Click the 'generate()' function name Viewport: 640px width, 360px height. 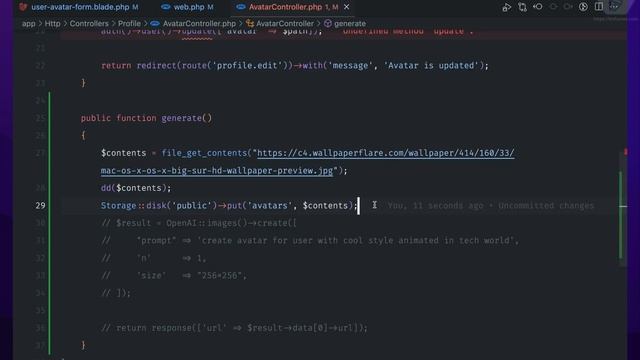pos(187,118)
